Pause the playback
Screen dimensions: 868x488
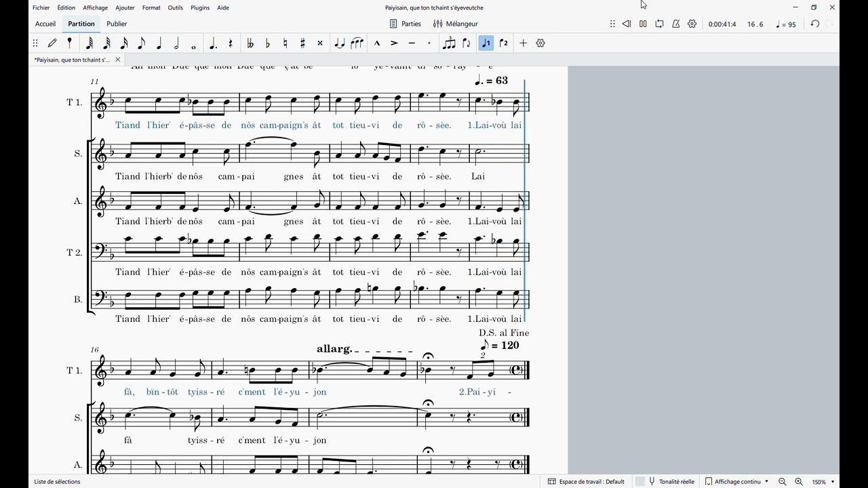[643, 24]
